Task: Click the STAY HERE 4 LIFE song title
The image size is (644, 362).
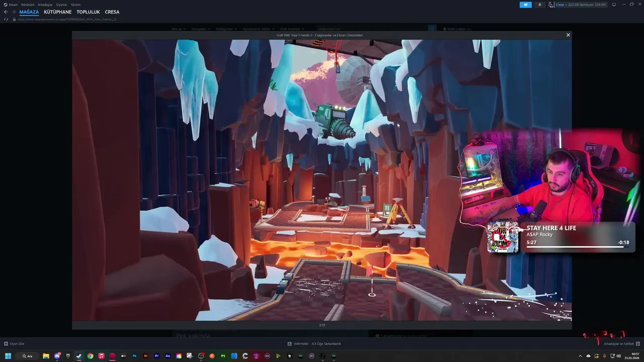Action: tap(551, 228)
